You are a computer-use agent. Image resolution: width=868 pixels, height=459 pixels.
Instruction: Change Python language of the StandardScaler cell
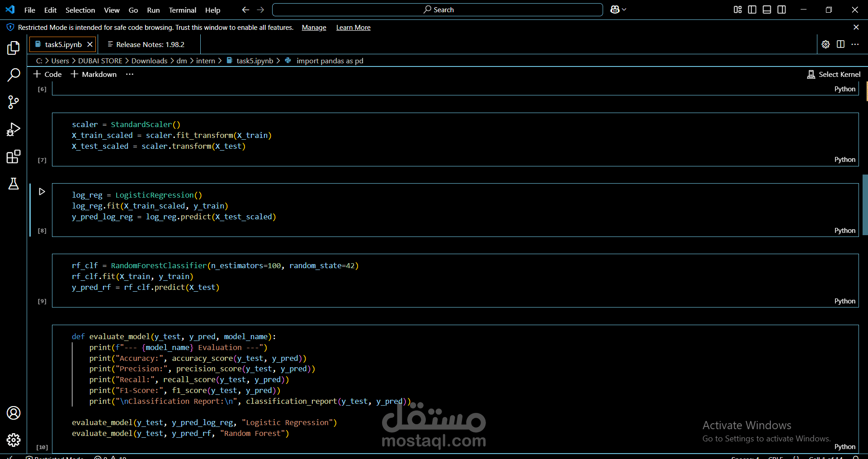(x=844, y=160)
